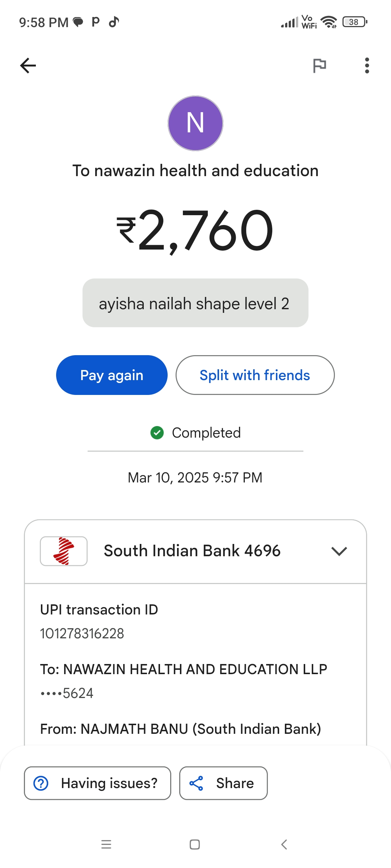Open Android recent apps menu button

point(106,844)
